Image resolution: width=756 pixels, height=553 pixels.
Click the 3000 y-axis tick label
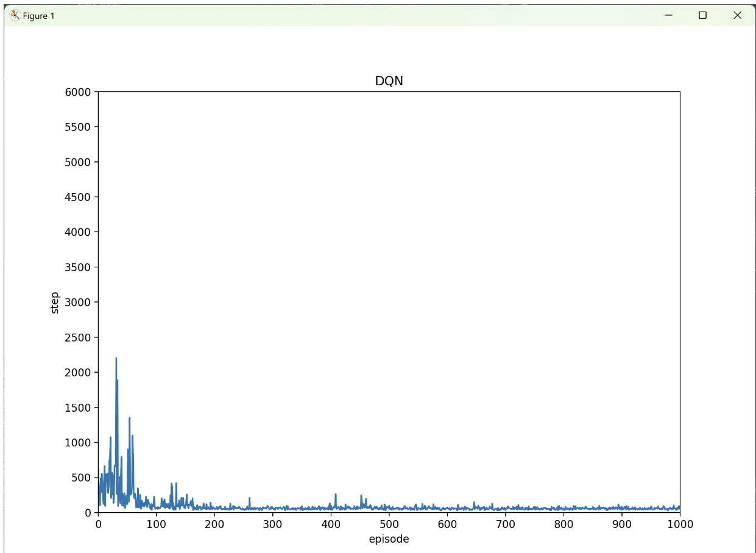click(x=78, y=302)
